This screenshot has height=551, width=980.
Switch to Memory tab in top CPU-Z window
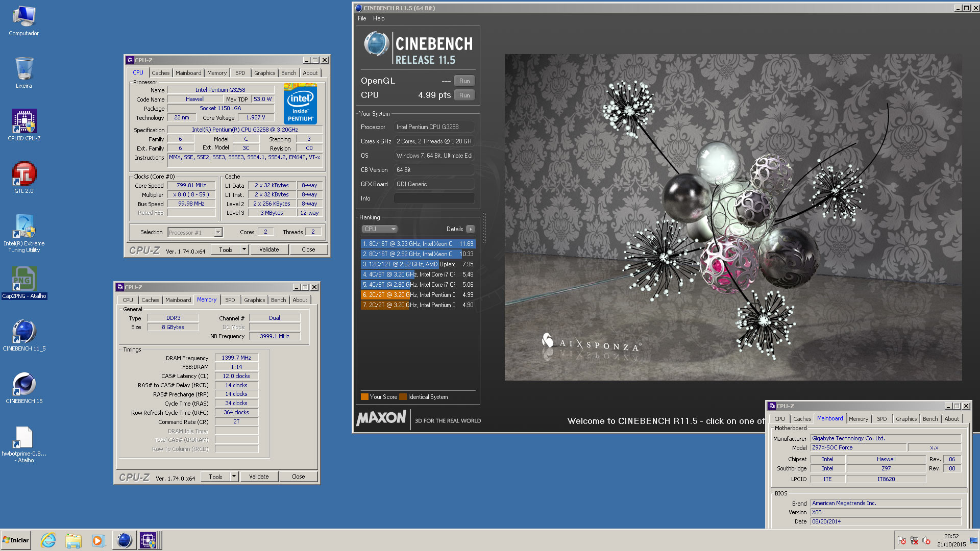click(216, 73)
